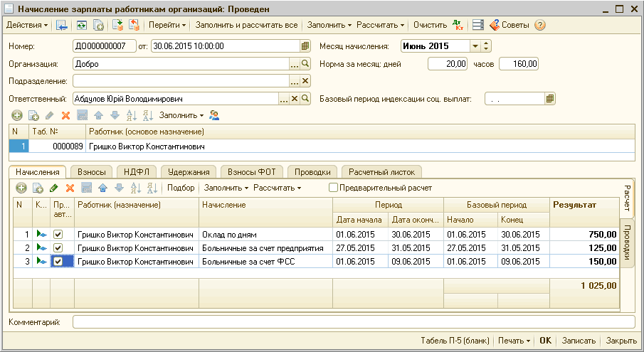This screenshot has width=644, height=352.
Task: Click the round question mark help icon
Action: 540,25
